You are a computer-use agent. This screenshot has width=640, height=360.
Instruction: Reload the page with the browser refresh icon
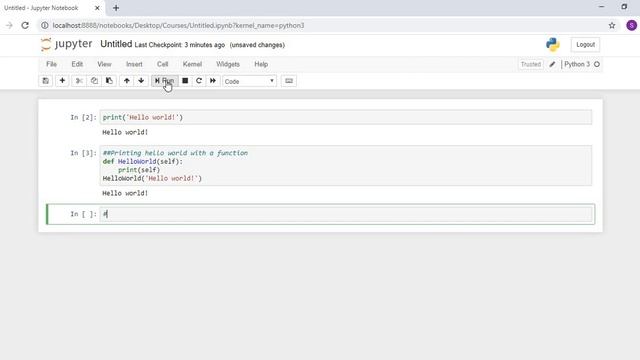[25, 25]
